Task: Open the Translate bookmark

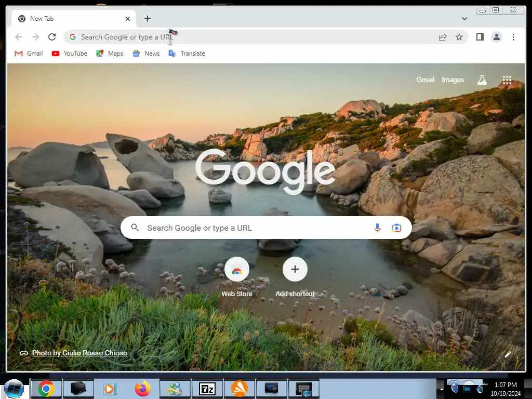Action: click(187, 54)
